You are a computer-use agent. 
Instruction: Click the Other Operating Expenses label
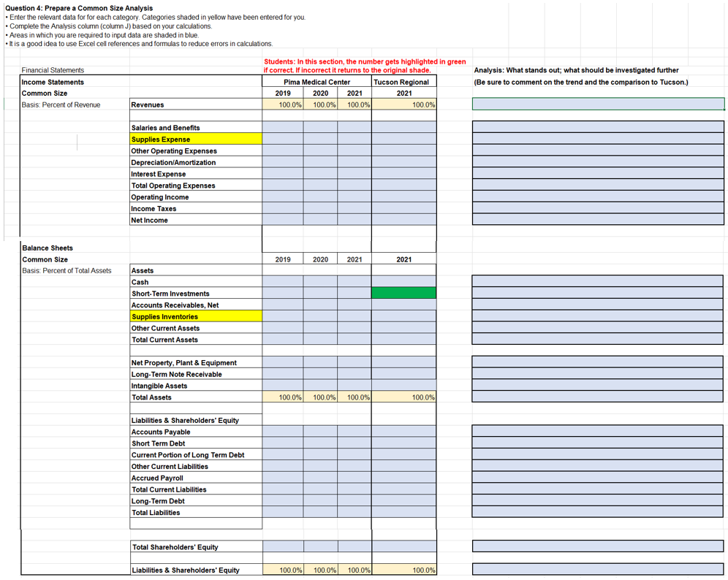coord(174,150)
